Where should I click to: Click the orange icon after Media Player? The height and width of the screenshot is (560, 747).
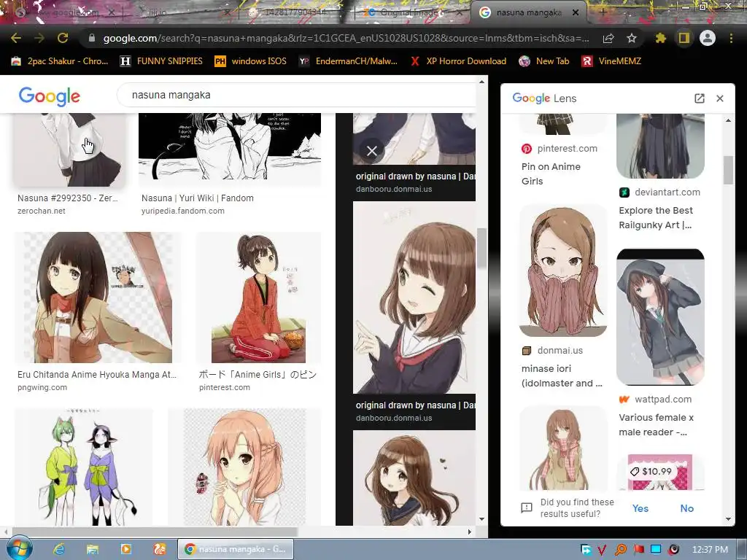[160, 549]
